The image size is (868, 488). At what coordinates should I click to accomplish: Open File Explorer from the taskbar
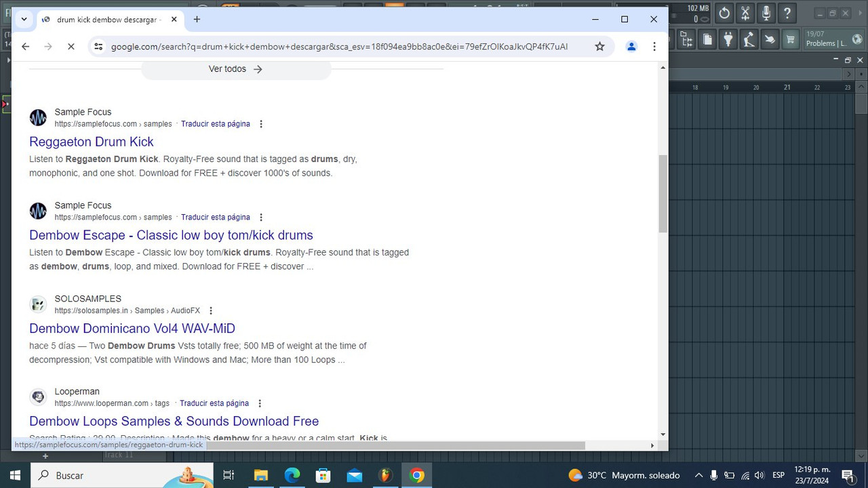coord(260,475)
